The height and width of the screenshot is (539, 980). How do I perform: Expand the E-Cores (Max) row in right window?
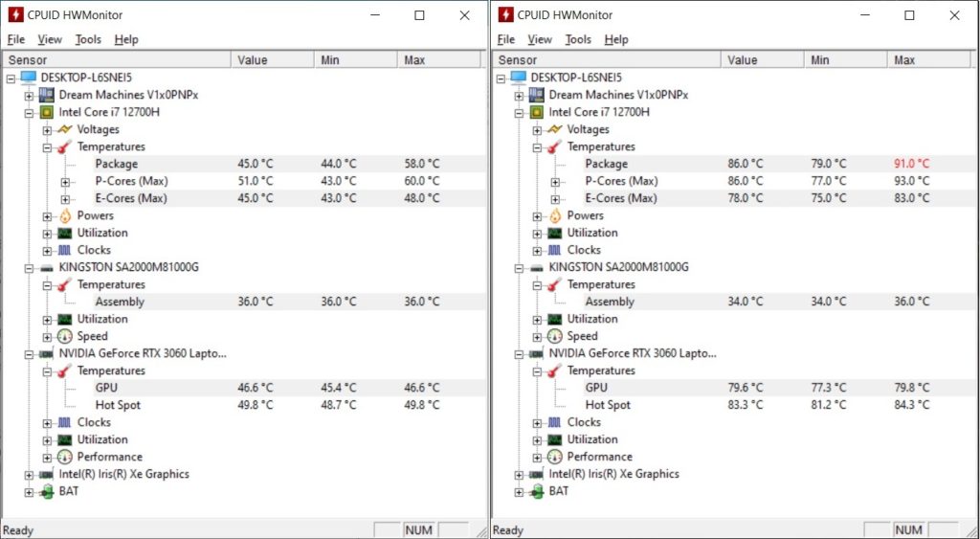(x=556, y=198)
